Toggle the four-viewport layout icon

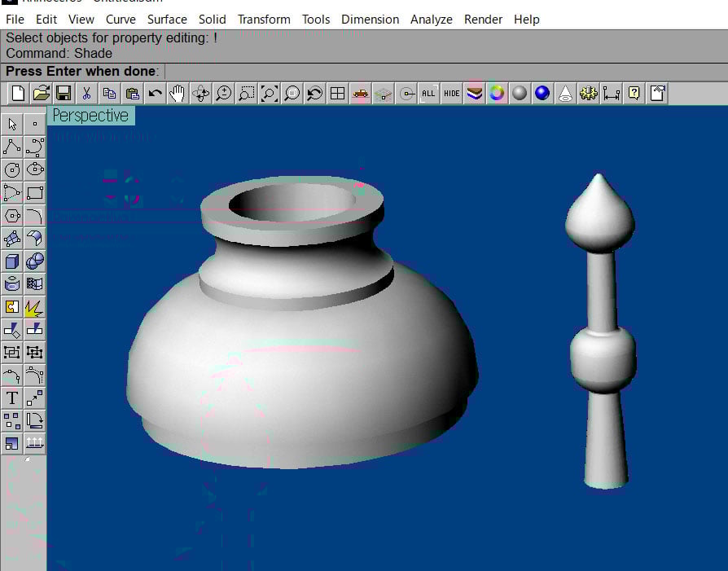click(x=337, y=94)
